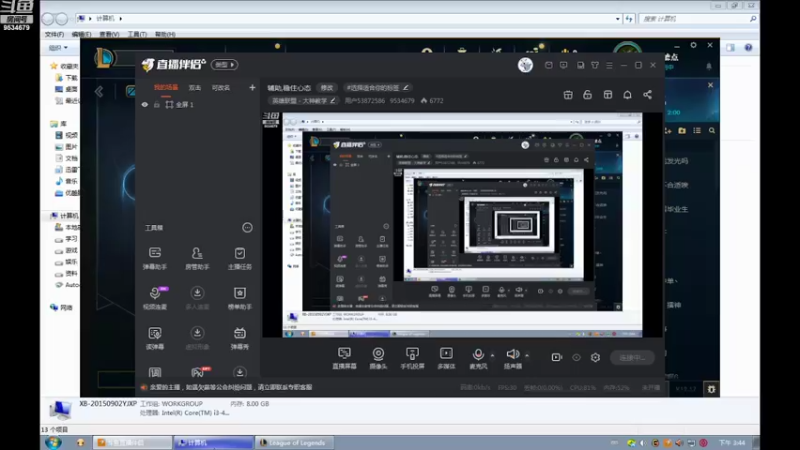Open the 组织 dropdown in Explorer
The height and width of the screenshot is (450, 800).
(x=58, y=47)
